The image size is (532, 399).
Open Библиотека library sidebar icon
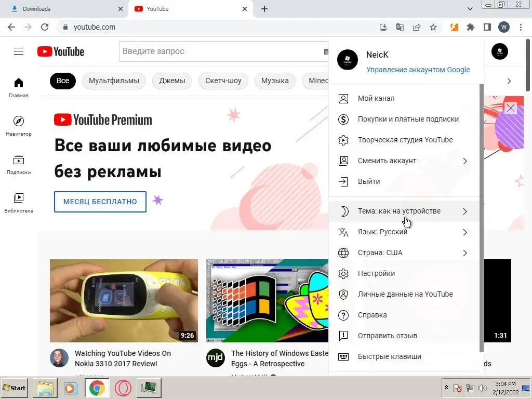point(19,203)
